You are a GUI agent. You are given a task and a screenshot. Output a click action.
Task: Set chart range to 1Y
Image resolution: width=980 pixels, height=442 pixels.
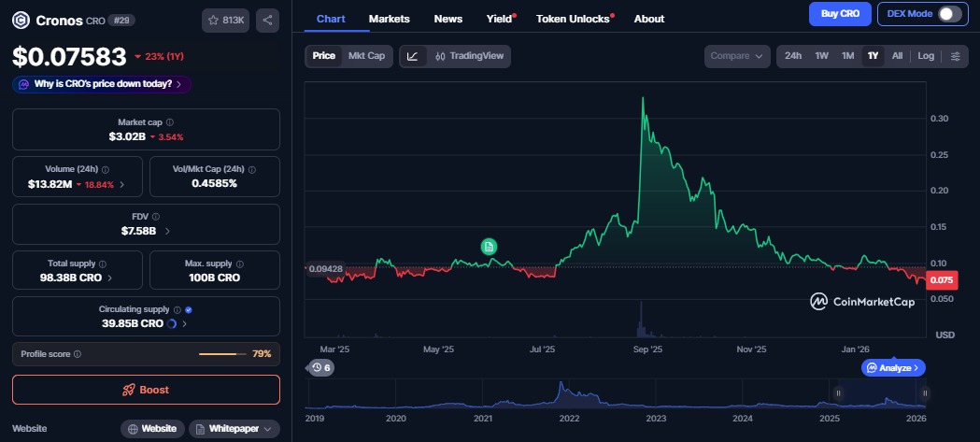tap(873, 56)
